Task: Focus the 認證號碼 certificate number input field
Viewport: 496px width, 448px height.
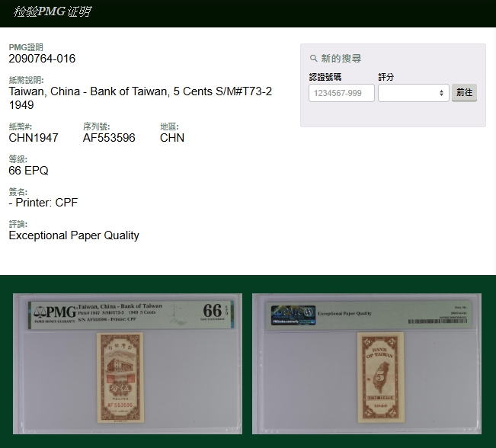Action: 341,93
